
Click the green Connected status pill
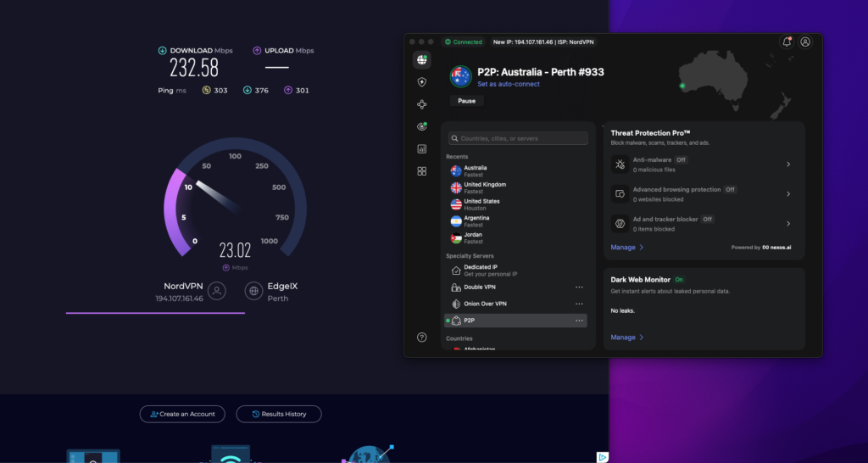pyautogui.click(x=464, y=42)
